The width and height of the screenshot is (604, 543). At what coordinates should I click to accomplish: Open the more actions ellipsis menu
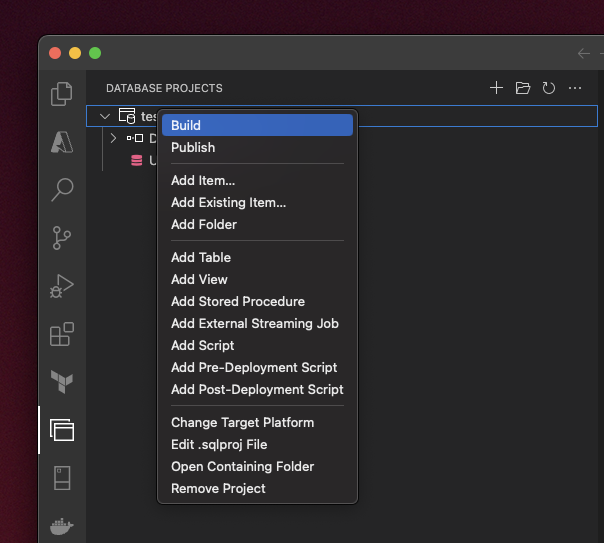[575, 88]
